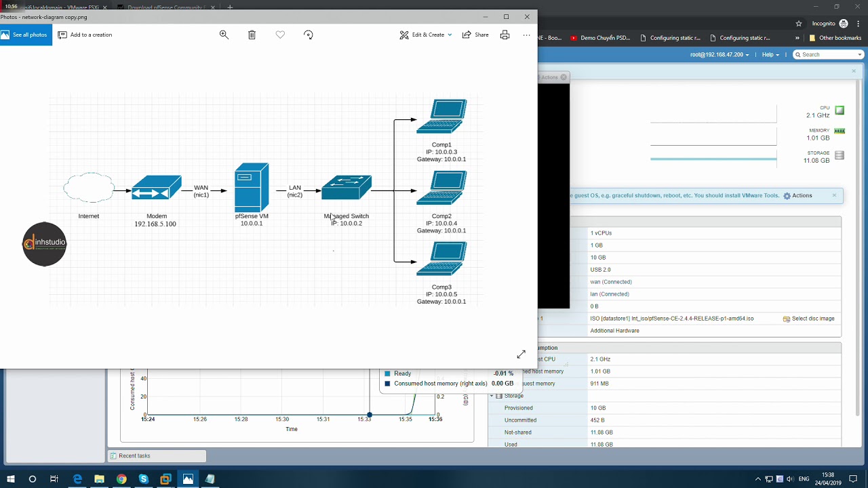Screen dimensions: 868x488
Task: Click the Share button in Photos
Action: click(x=475, y=35)
